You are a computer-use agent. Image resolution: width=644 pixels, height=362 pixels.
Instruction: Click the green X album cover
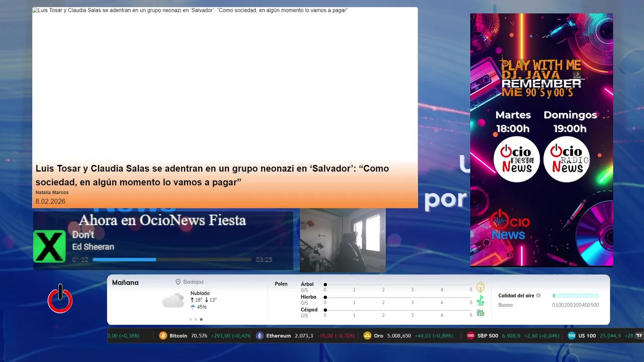[49, 246]
